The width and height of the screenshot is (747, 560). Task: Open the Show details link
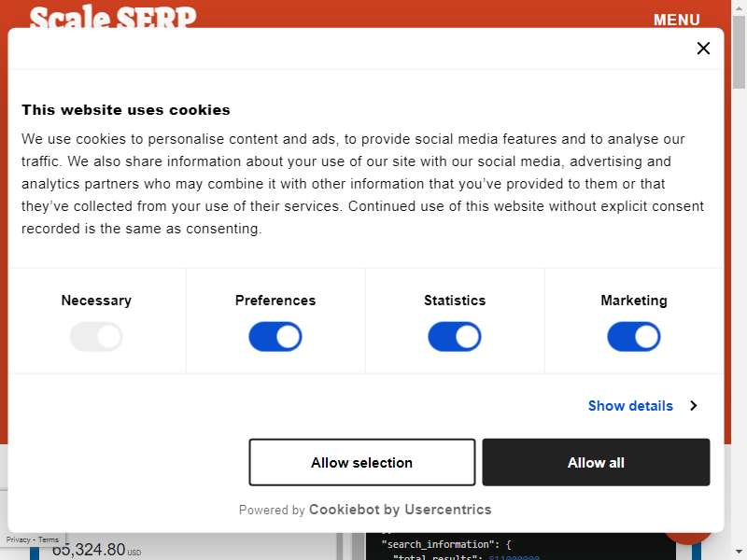(x=630, y=406)
